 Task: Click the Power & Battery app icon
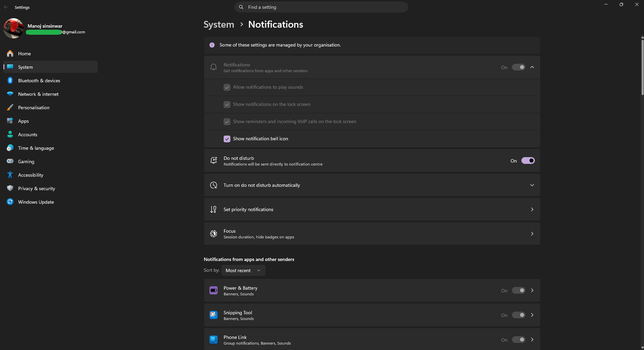pyautogui.click(x=214, y=290)
